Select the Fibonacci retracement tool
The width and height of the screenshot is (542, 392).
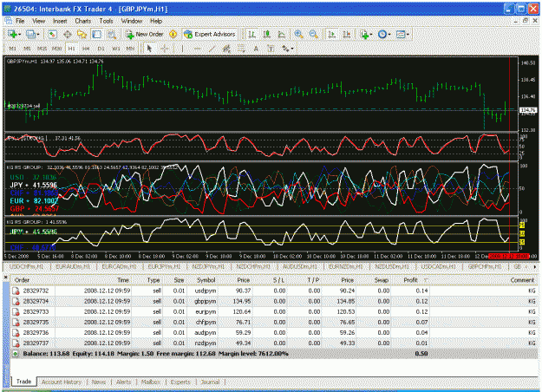241,49
